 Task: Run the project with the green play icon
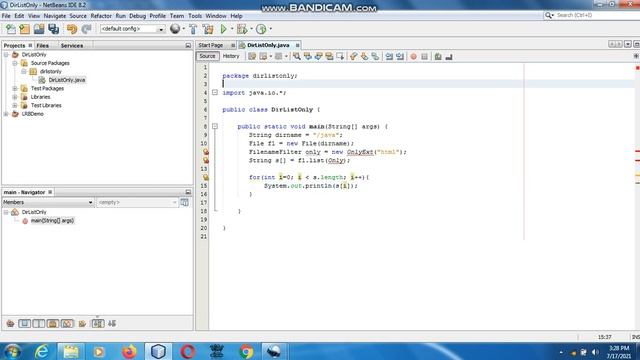pyautogui.click(x=224, y=29)
